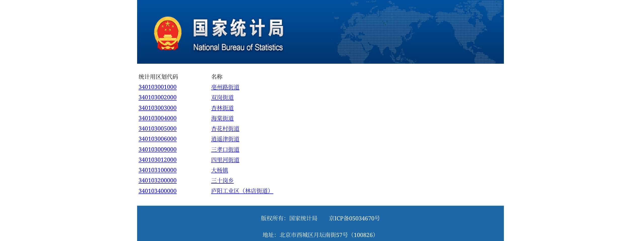This screenshot has width=644, height=241.
Task: Select the 杏花村街道 link
Action: point(225,129)
